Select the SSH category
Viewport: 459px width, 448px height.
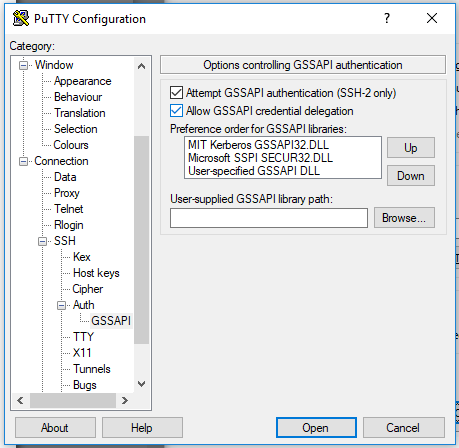(x=65, y=241)
